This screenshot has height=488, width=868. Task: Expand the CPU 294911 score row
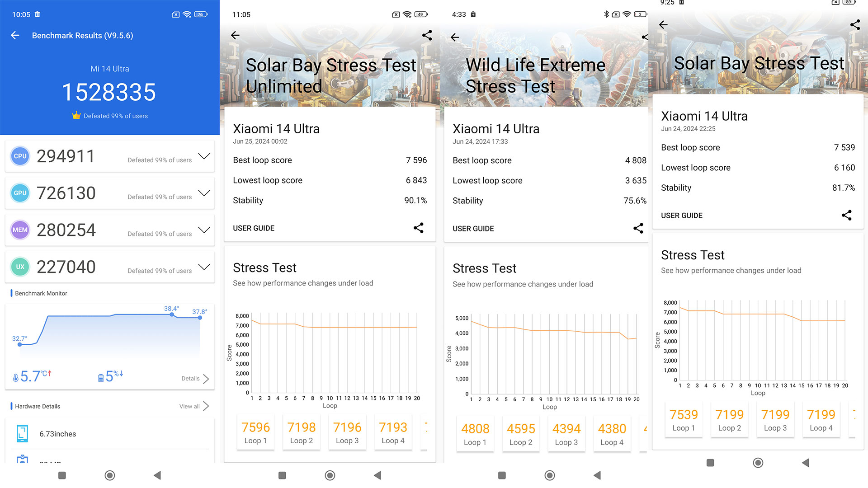coord(204,156)
